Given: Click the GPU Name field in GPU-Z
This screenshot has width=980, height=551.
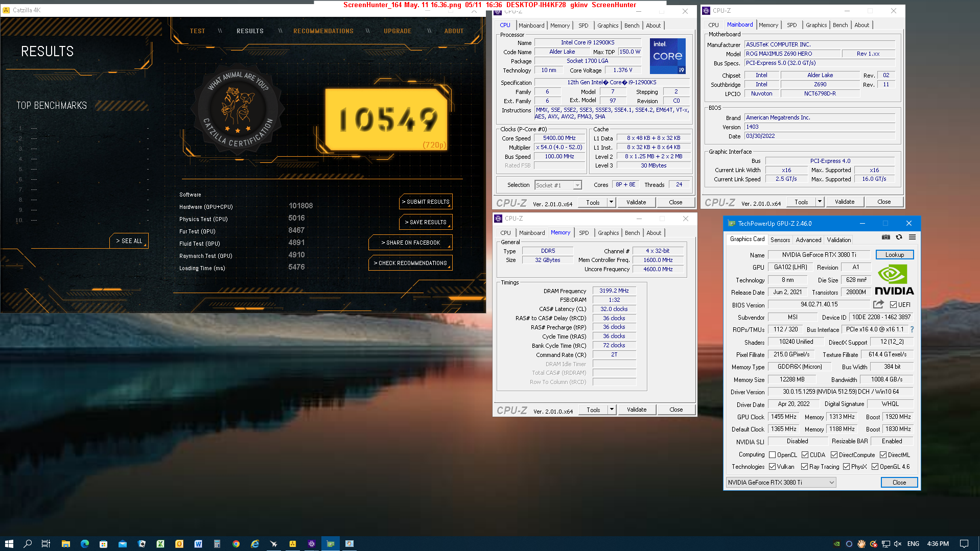Looking at the screenshot, I should click(x=818, y=255).
